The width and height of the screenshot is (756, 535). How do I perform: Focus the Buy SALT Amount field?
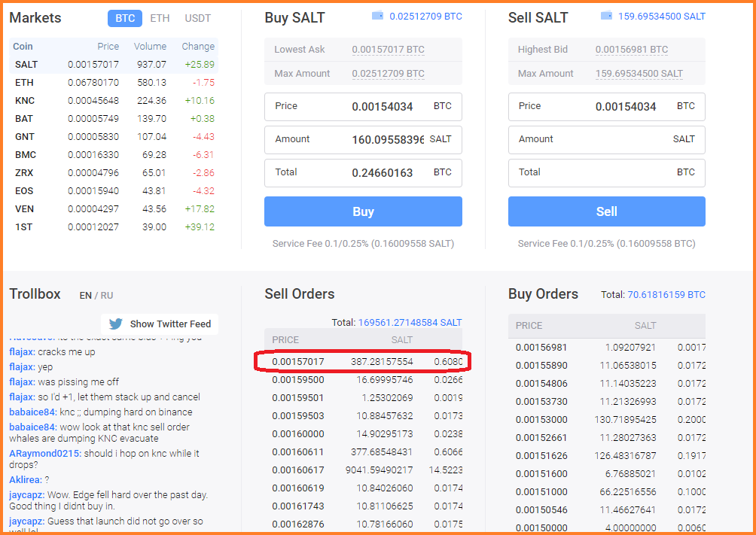pyautogui.click(x=363, y=139)
